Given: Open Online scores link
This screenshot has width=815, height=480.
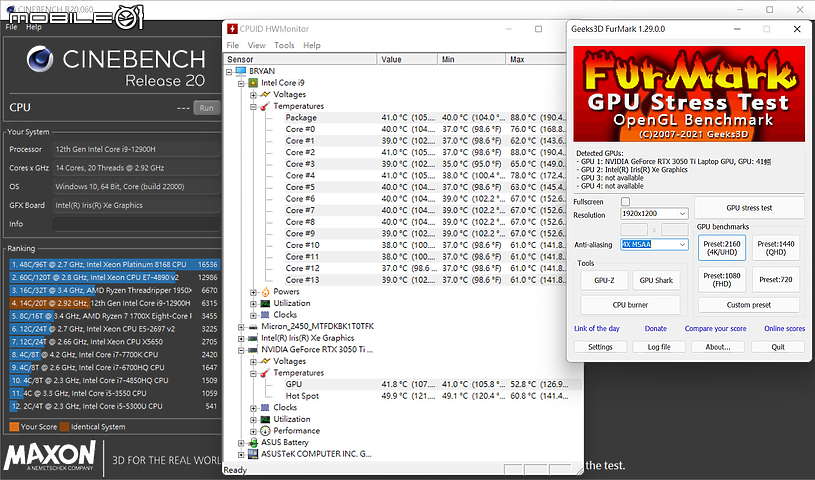Looking at the screenshot, I should click(x=784, y=328).
